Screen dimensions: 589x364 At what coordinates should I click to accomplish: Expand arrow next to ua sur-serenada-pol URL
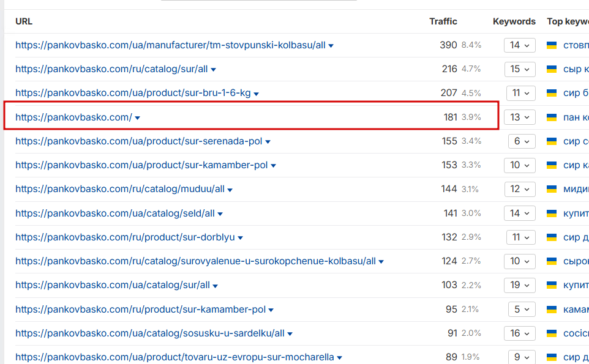tap(268, 142)
